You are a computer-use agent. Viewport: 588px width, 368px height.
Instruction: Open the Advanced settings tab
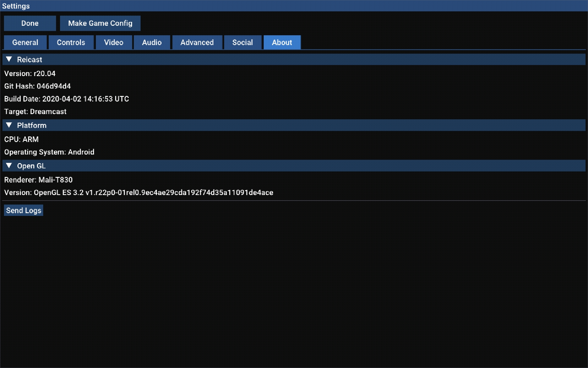(197, 42)
